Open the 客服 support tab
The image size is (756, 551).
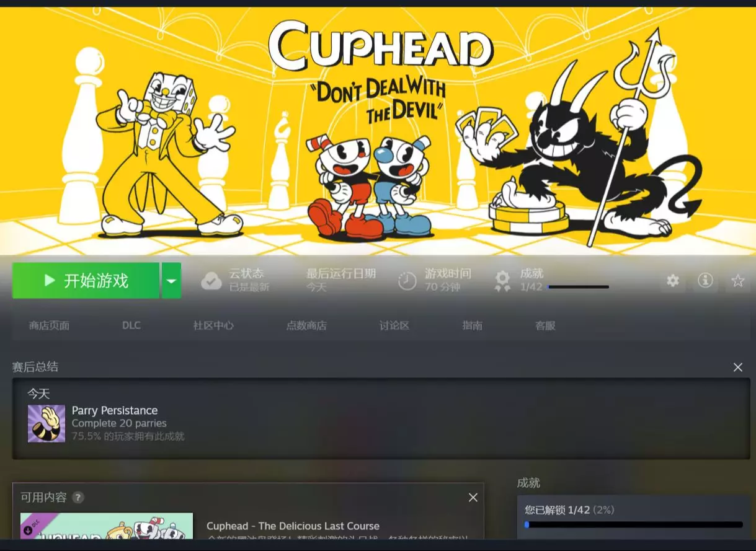(545, 325)
